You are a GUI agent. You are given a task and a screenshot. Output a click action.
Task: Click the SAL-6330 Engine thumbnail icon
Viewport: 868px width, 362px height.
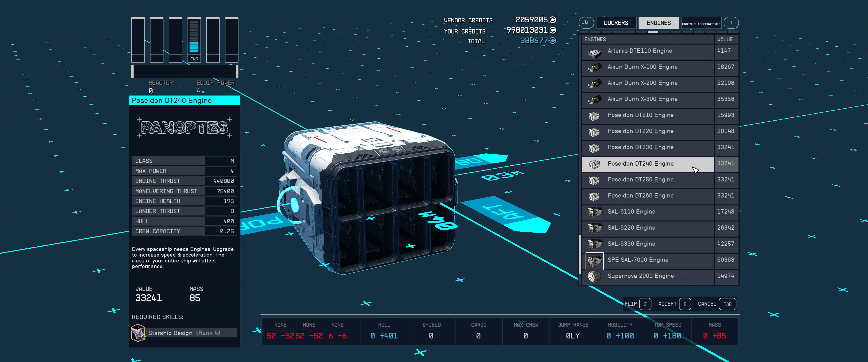(x=594, y=245)
